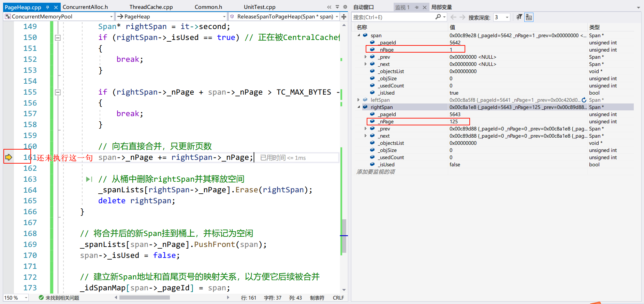Click the editor vertical scrollbar thumb
This screenshot has width=644, height=304.
pyautogui.click(x=344, y=236)
